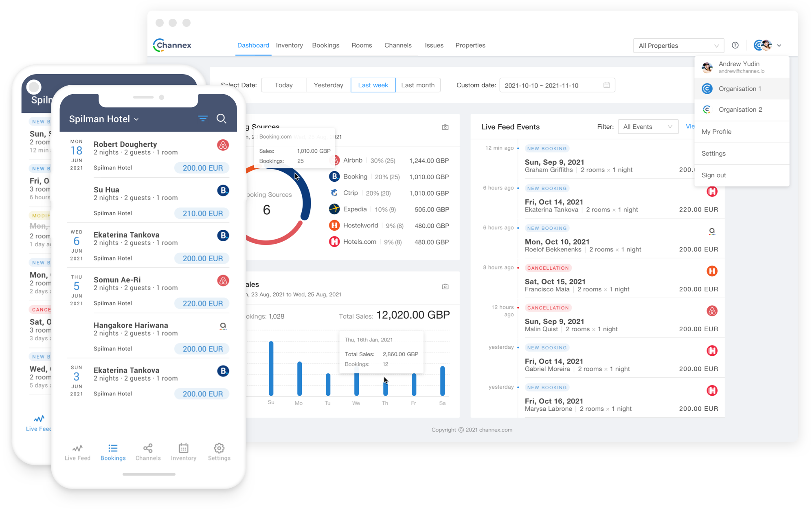Image resolution: width=812 pixels, height=511 pixels.
Task: Open the All Properties dropdown
Action: pyautogui.click(x=678, y=46)
